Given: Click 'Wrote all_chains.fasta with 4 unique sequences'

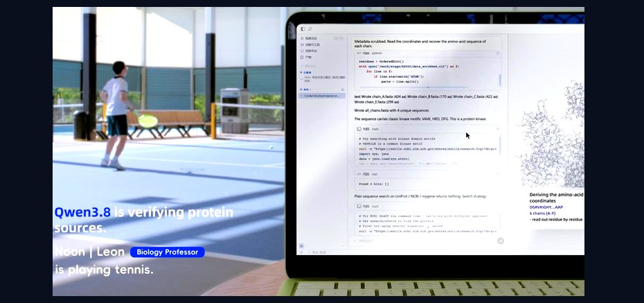Looking at the screenshot, I should [392, 110].
